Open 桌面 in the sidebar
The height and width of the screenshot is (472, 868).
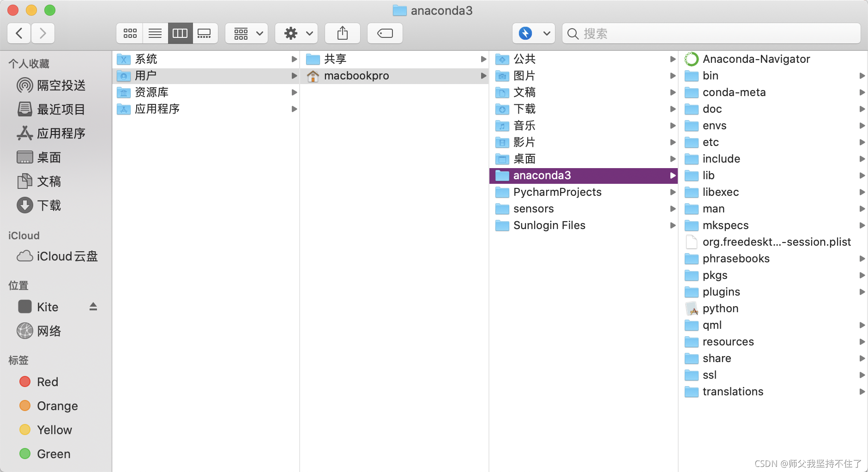pos(56,157)
